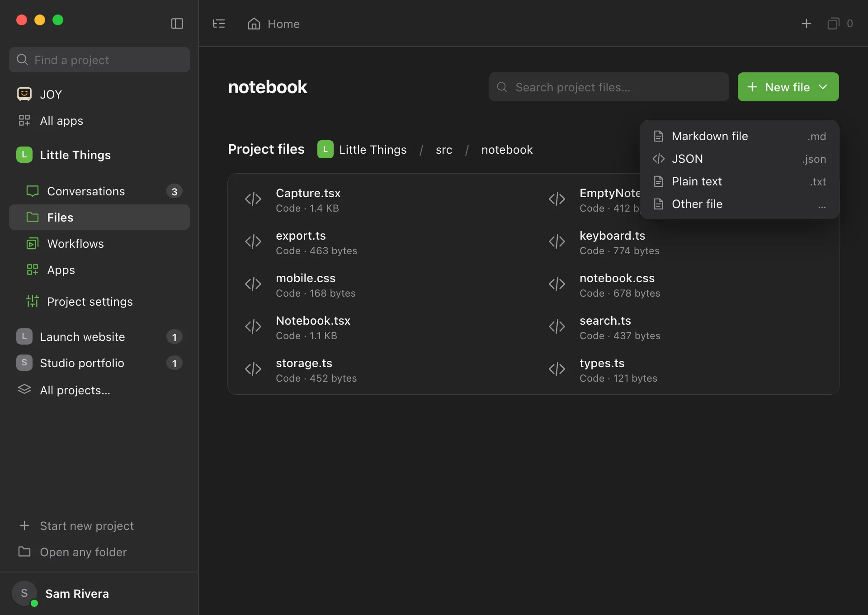Focus the Find a project search field
The width and height of the screenshot is (868, 615).
[x=99, y=60]
